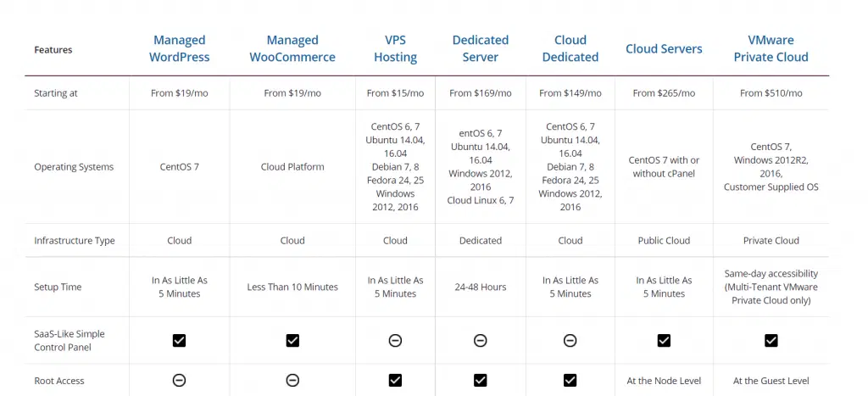868x396 pixels.
Task: Click Managed WooCommerce root access minus icon
Action: pyautogui.click(x=292, y=380)
